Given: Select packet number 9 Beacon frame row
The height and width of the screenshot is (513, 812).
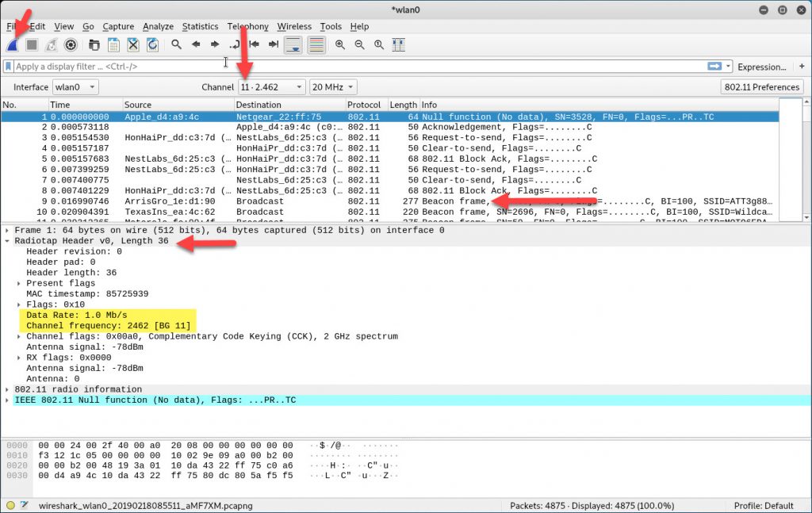Looking at the screenshot, I should pos(238,201).
